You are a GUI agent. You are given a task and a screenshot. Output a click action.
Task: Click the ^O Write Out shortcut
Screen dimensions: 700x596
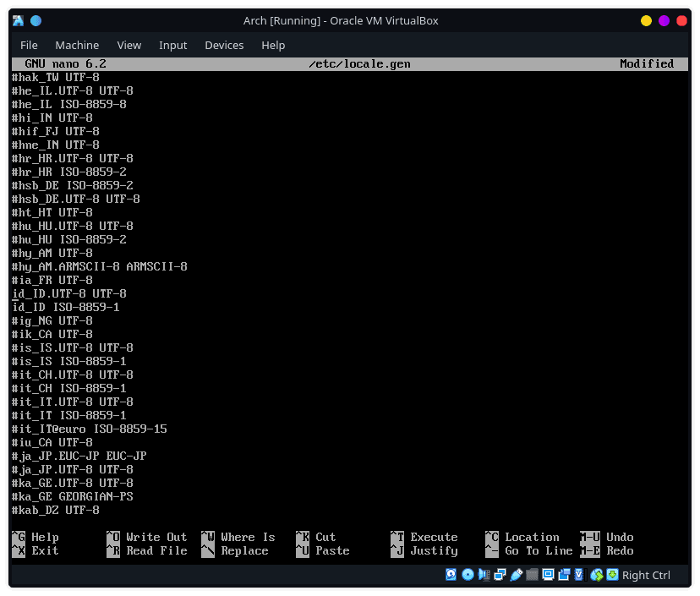146,537
